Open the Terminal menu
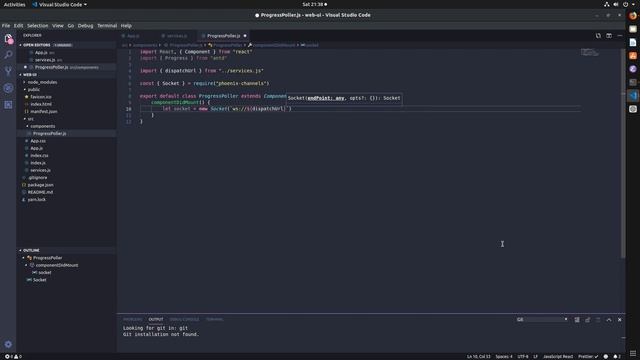 click(x=107, y=25)
